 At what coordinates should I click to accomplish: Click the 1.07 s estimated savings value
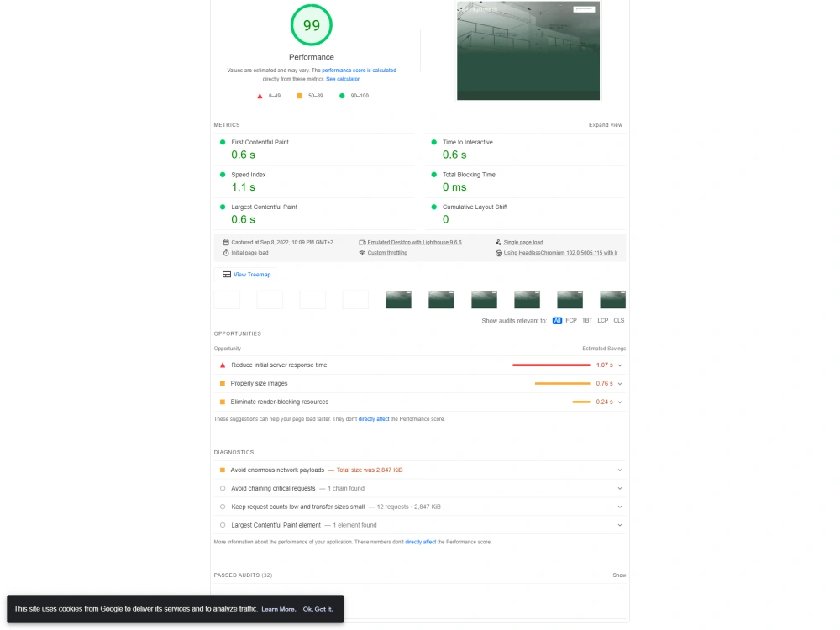604,365
